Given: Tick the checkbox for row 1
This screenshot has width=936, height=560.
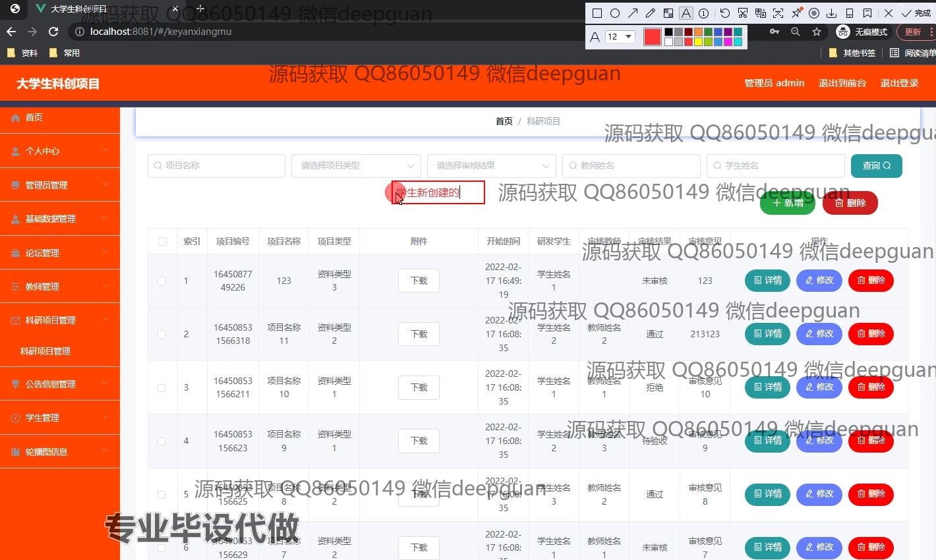Looking at the screenshot, I should coord(161,281).
